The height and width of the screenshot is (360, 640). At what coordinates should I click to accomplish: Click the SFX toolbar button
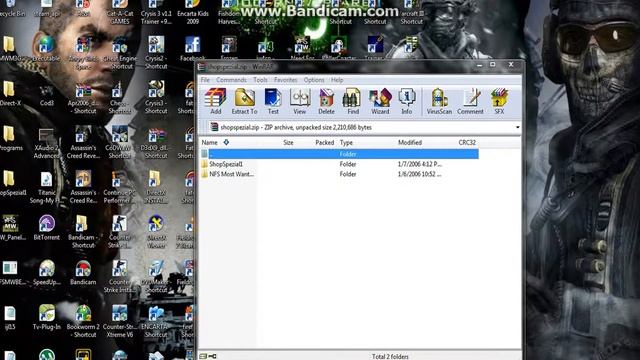[x=499, y=101]
